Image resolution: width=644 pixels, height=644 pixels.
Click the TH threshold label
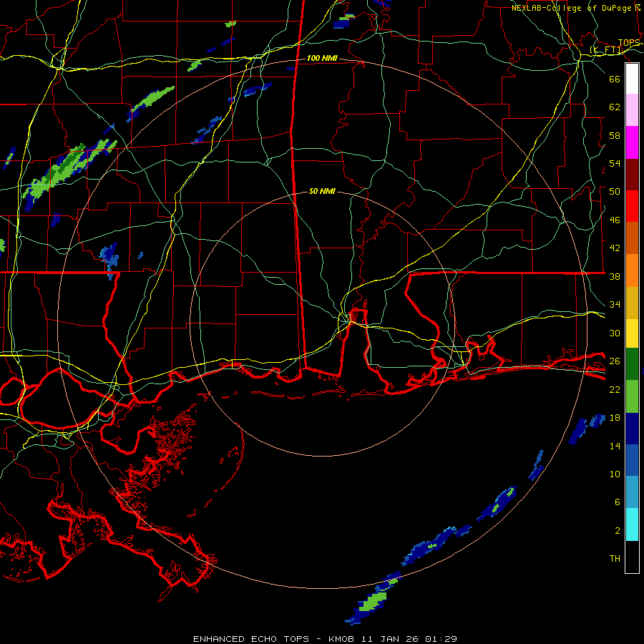615,559
